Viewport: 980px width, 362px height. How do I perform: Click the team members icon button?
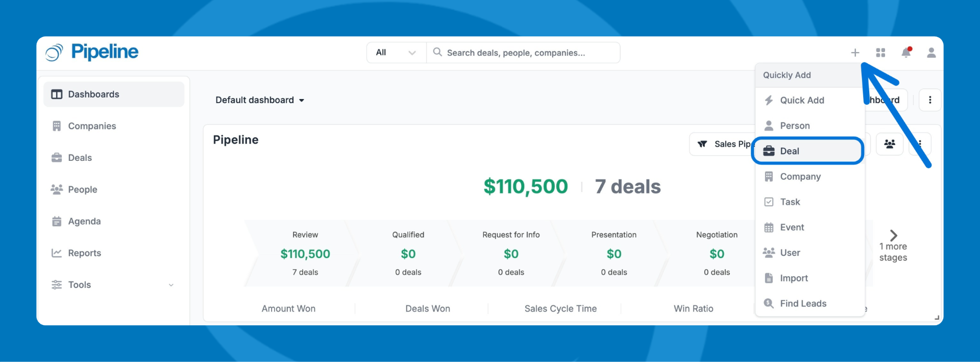pos(890,144)
